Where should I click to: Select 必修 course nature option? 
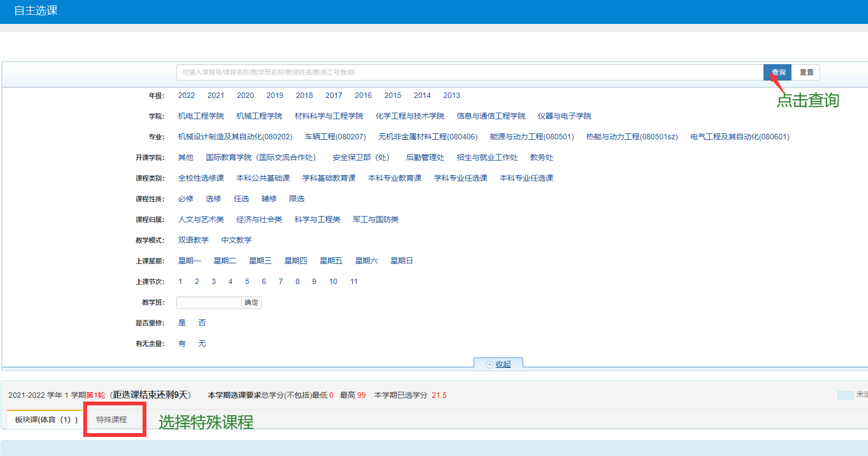(x=186, y=199)
